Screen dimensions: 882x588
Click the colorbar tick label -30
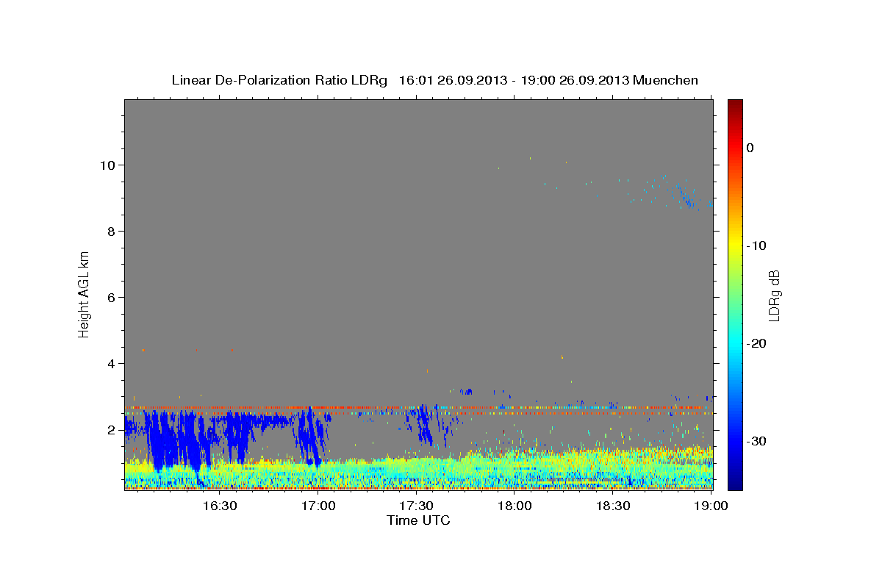(756, 441)
